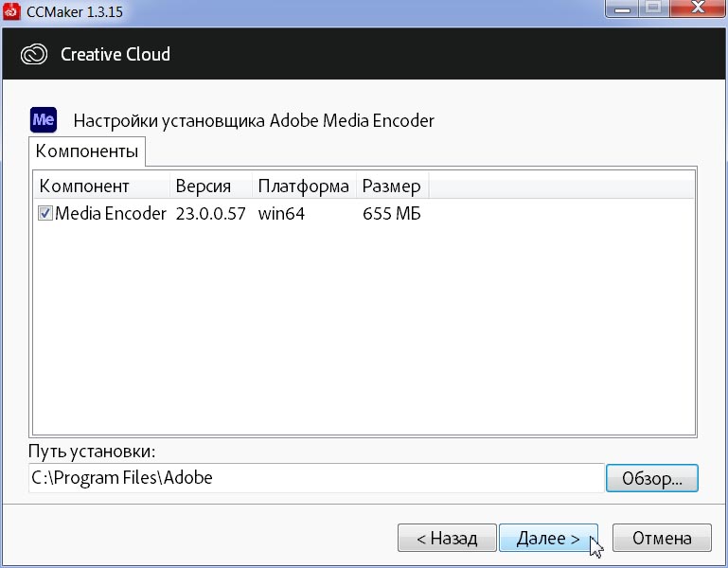Sort by the Компонент column header

(x=102, y=186)
